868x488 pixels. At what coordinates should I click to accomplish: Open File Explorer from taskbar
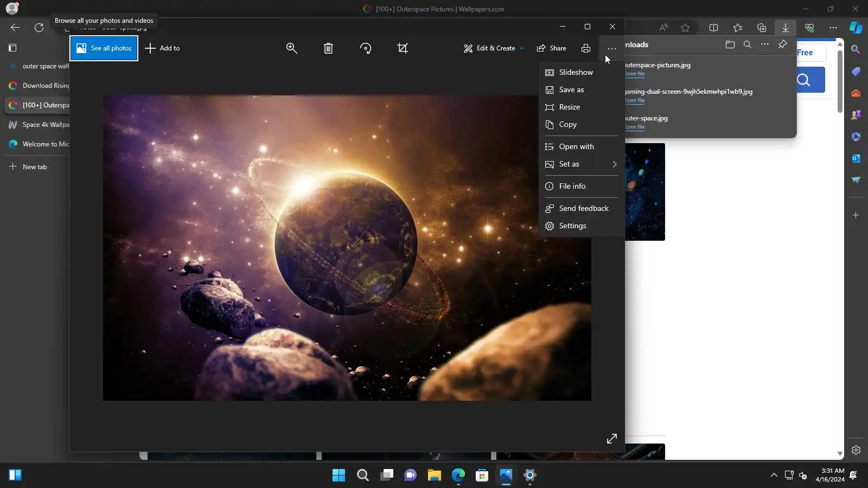click(x=435, y=476)
